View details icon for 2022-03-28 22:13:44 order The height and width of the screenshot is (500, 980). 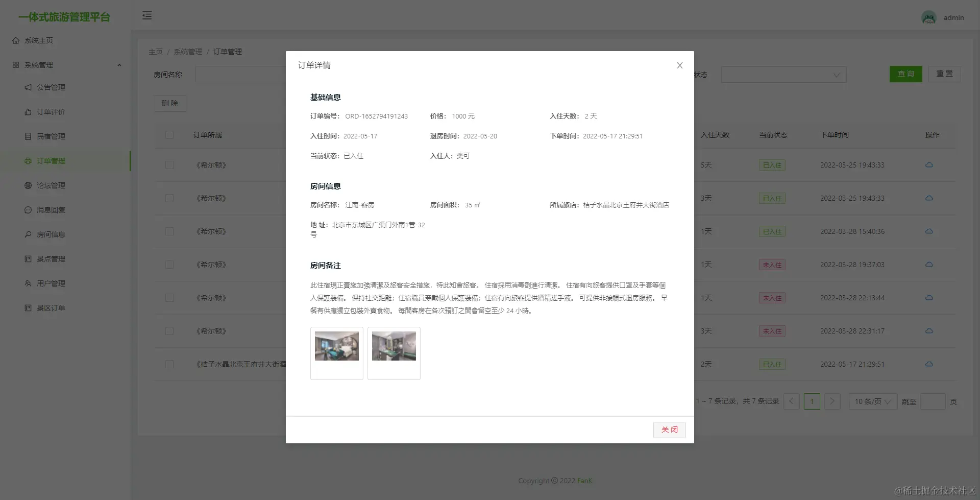coord(929,298)
